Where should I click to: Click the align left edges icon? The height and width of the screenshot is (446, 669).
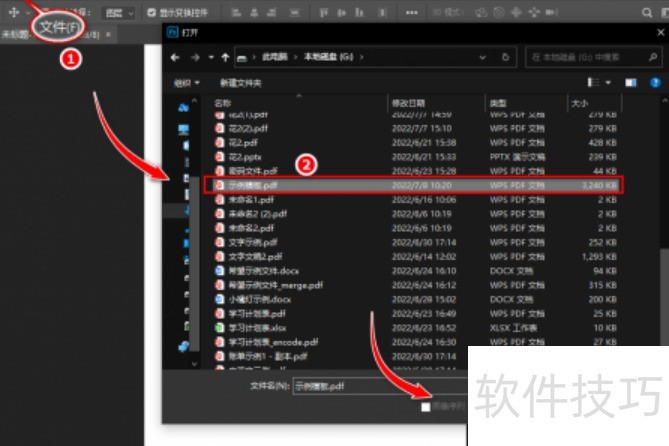click(236, 13)
